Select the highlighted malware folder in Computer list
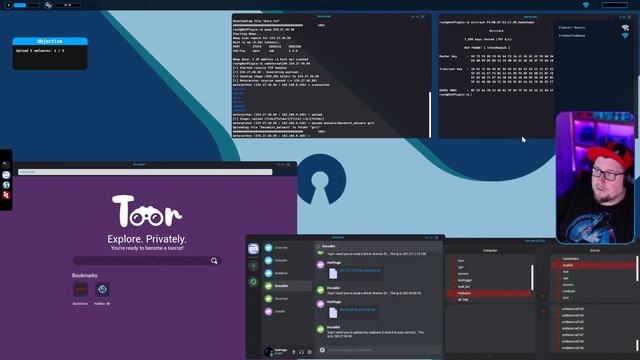 [x=489, y=293]
